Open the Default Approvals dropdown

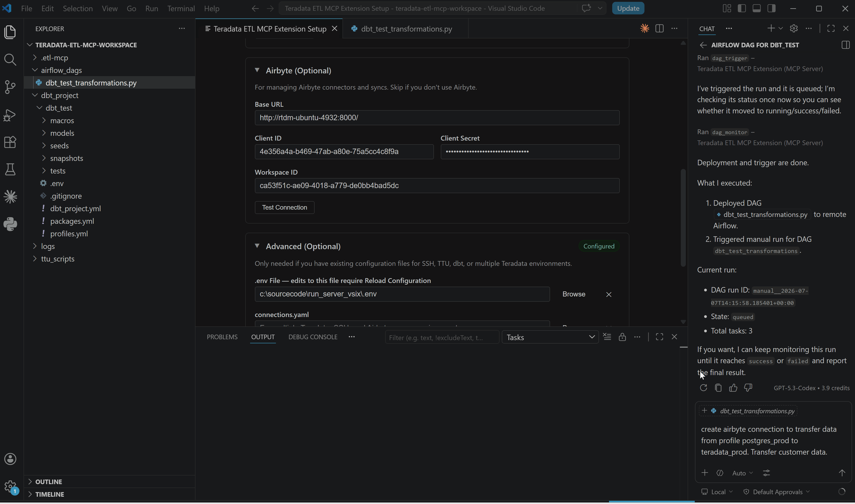[777, 492]
